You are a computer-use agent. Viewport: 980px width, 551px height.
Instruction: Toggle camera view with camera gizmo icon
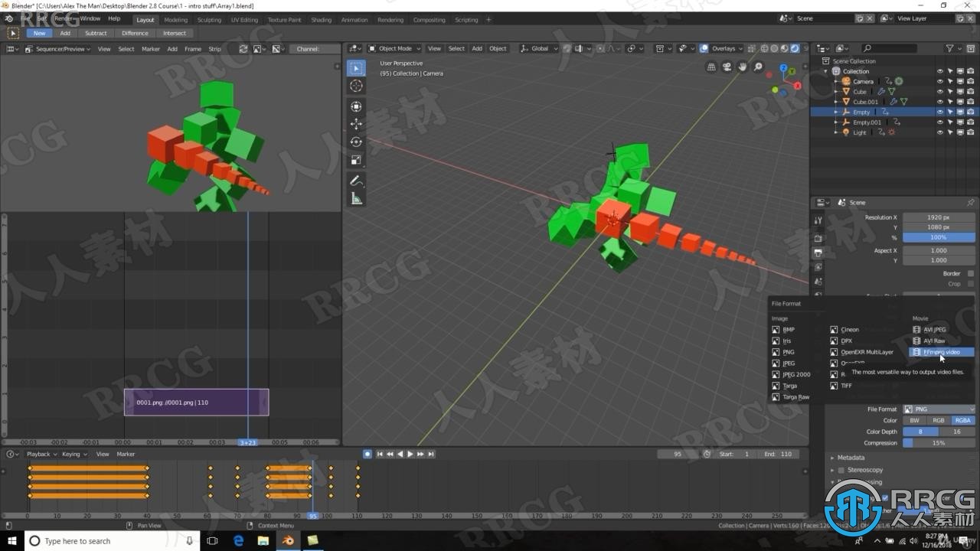pyautogui.click(x=727, y=67)
